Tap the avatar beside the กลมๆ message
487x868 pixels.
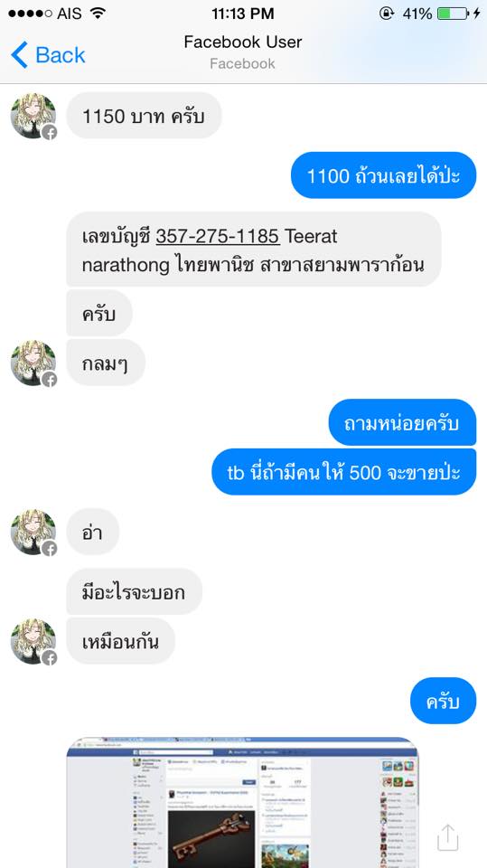coord(33,363)
